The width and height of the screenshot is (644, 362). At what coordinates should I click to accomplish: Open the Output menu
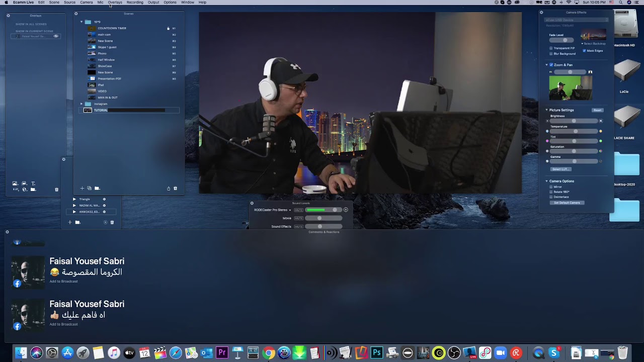(x=153, y=3)
